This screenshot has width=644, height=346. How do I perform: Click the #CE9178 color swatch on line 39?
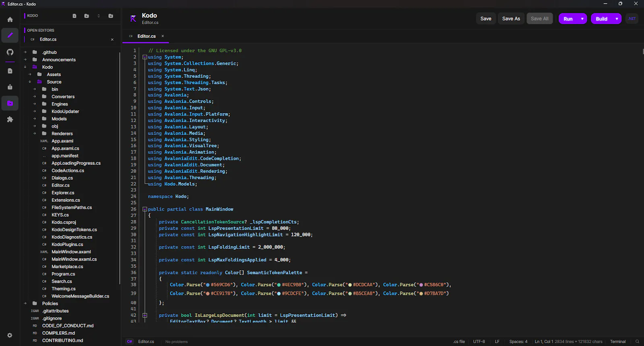207,294
